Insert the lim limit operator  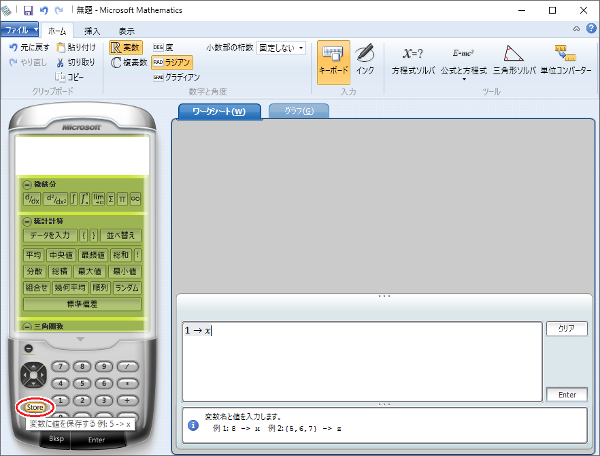click(x=98, y=199)
